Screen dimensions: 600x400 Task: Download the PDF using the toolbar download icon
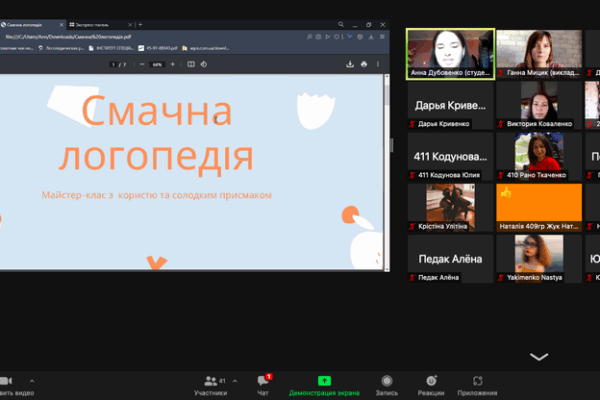point(350,64)
